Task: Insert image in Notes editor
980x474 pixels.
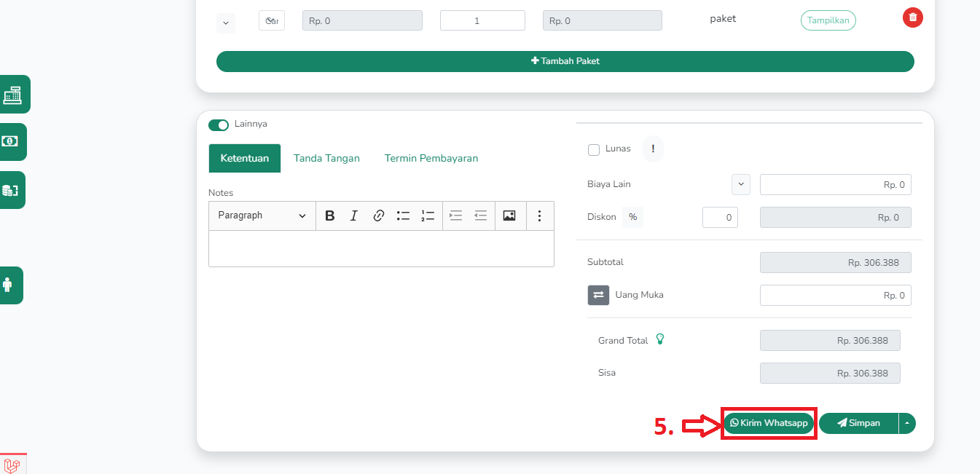Action: point(509,216)
